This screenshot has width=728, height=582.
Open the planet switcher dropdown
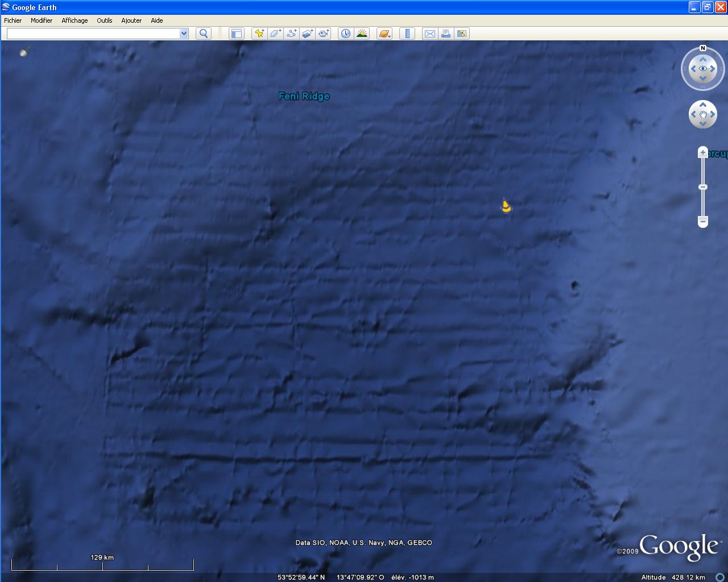(384, 34)
